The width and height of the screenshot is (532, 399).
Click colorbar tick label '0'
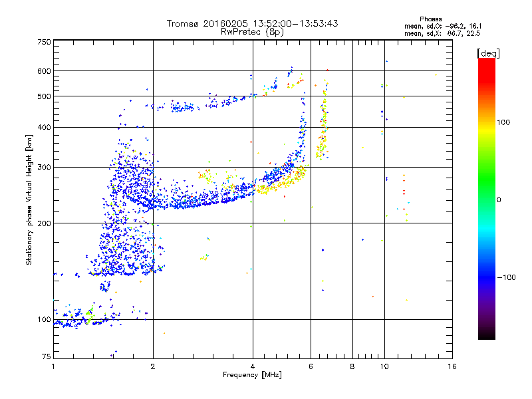pyautogui.click(x=499, y=200)
